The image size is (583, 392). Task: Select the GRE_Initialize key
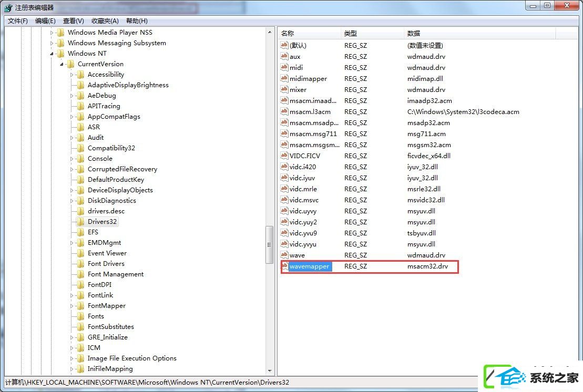click(x=108, y=337)
